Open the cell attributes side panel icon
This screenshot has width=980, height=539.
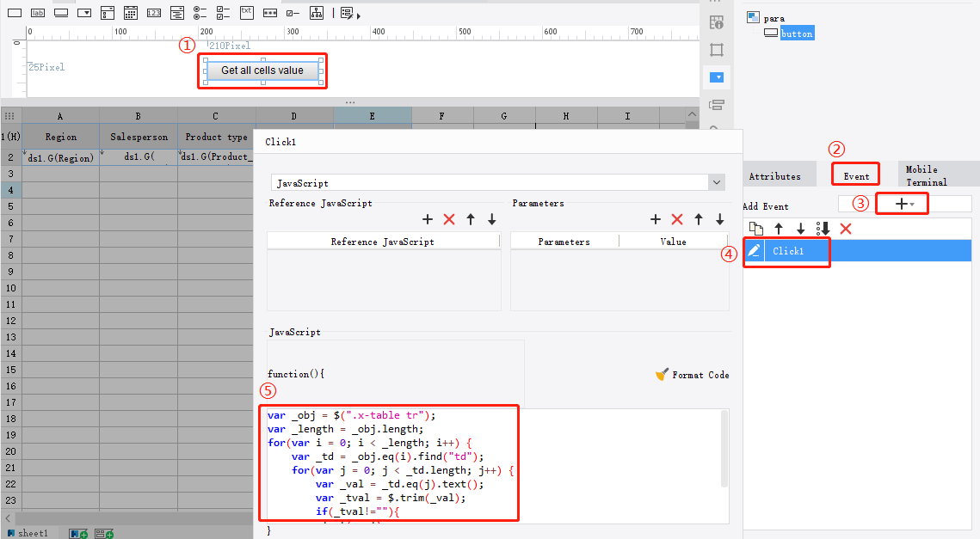(717, 23)
